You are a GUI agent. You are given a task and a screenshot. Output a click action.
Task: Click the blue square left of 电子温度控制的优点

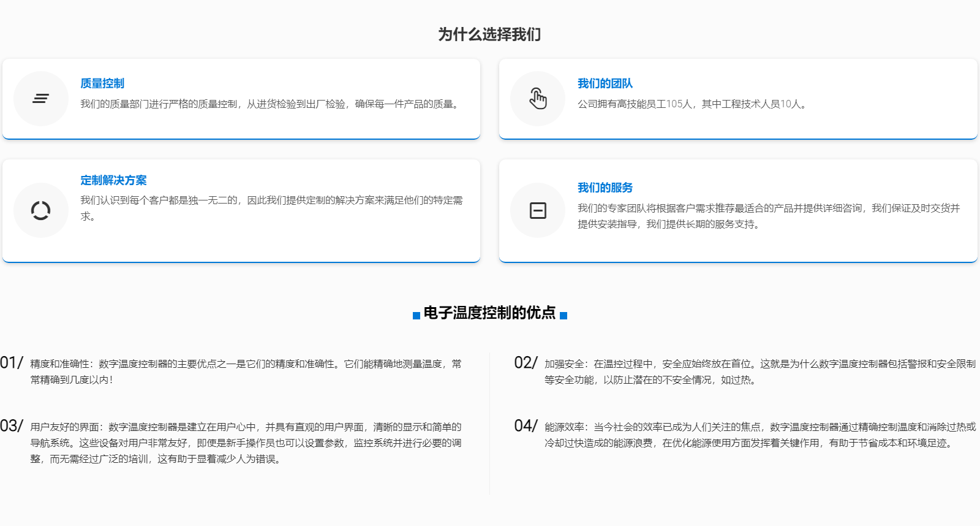pos(417,315)
